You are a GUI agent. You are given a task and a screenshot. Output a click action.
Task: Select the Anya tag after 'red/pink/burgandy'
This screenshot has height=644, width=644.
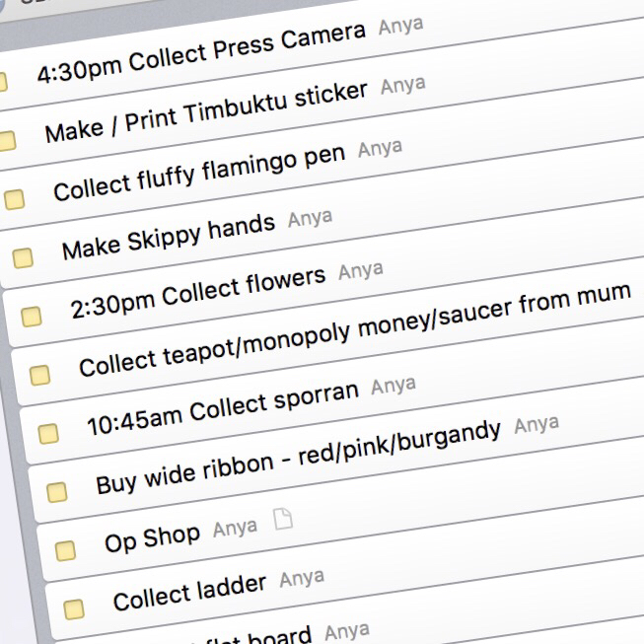click(x=537, y=424)
